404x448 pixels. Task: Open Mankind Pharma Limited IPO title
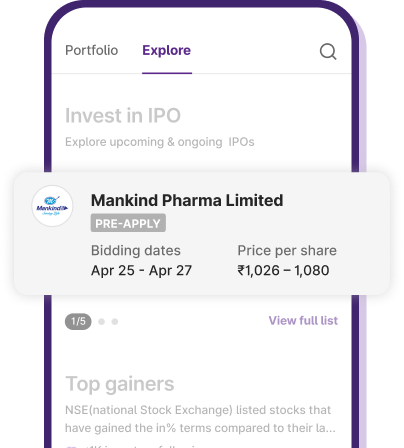pyautogui.click(x=187, y=200)
